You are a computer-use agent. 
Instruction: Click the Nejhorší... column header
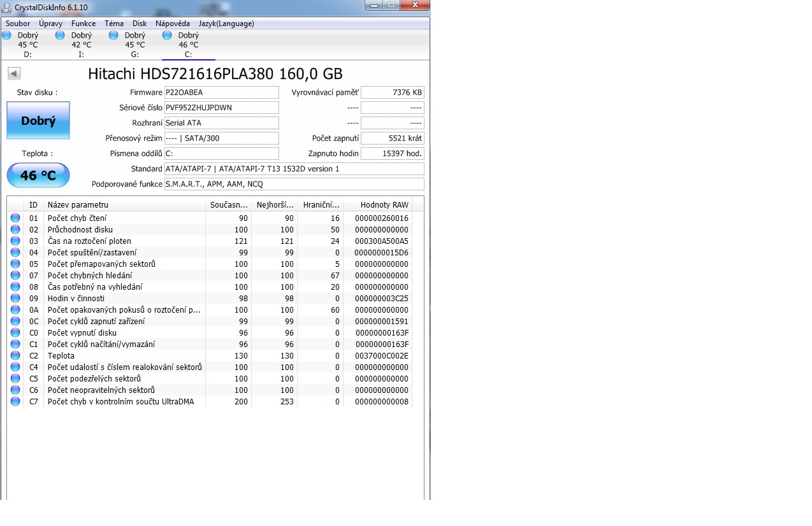275,204
